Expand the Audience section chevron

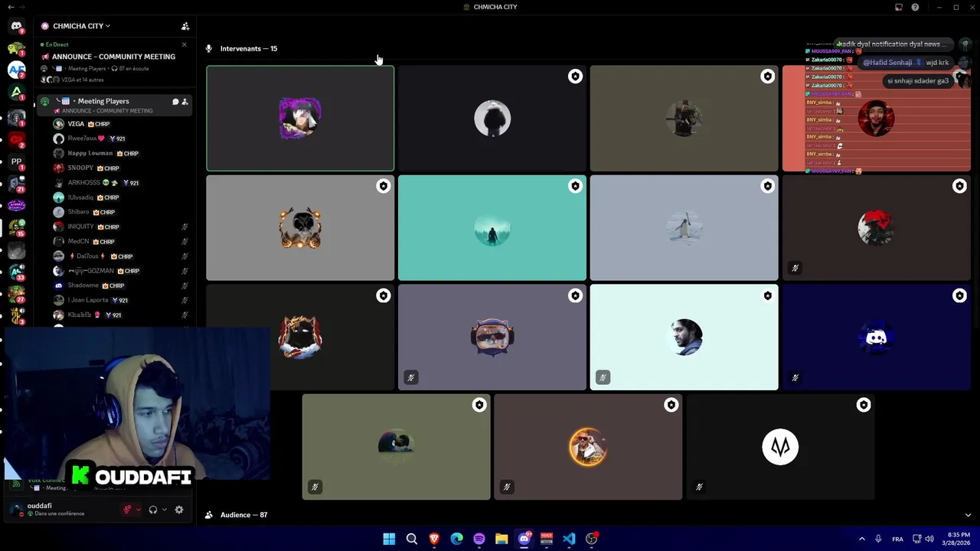point(968,515)
